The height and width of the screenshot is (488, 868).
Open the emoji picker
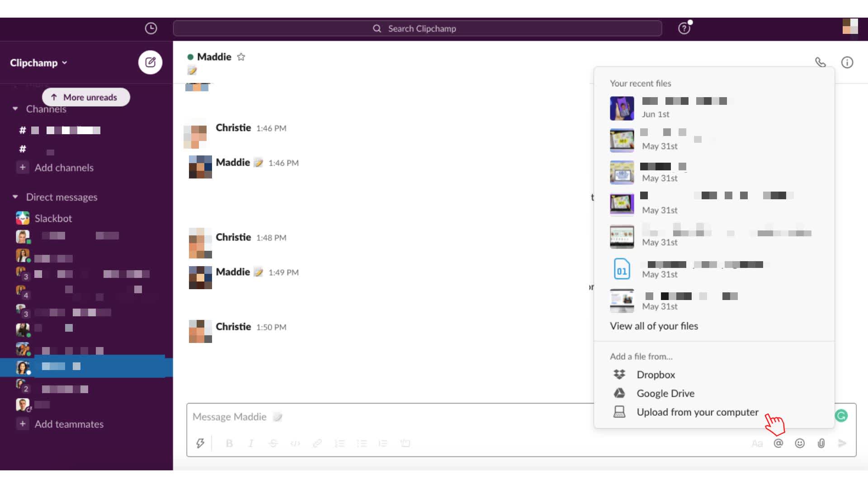(800, 443)
